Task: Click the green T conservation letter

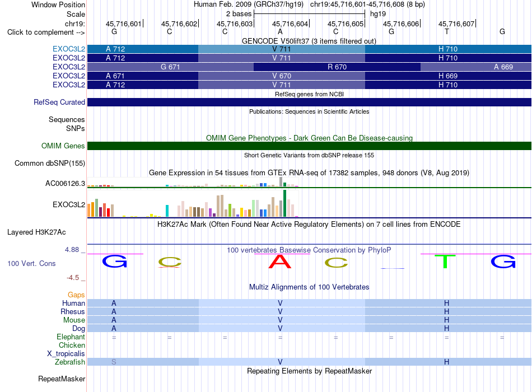Action: click(445, 262)
